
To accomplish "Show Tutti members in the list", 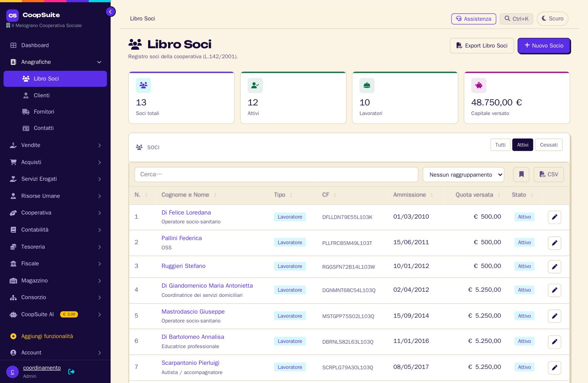I will 500,145.
